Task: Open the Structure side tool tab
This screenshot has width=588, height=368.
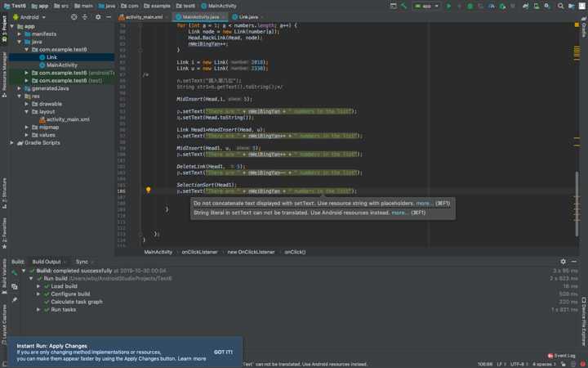Action: tap(4, 194)
